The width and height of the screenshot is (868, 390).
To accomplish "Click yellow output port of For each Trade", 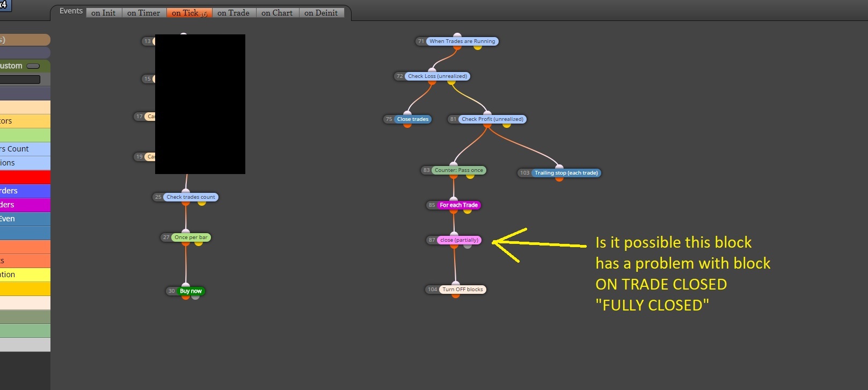I will pyautogui.click(x=468, y=211).
